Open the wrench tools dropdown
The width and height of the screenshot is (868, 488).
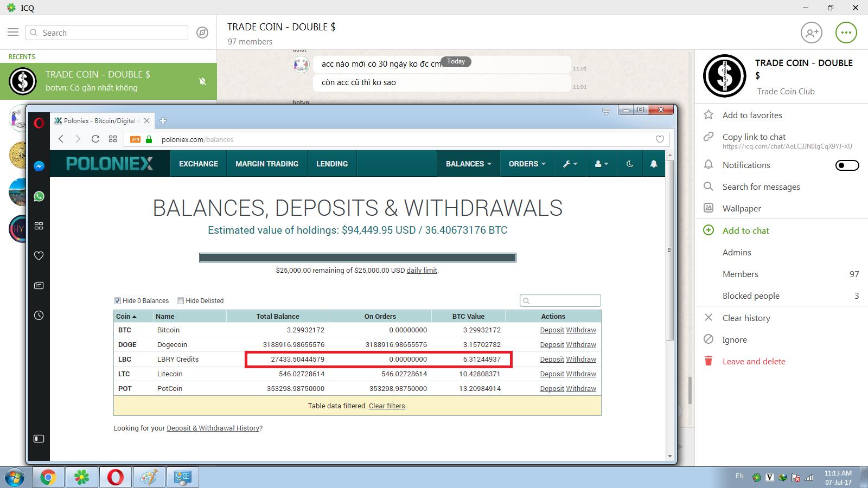pos(570,164)
